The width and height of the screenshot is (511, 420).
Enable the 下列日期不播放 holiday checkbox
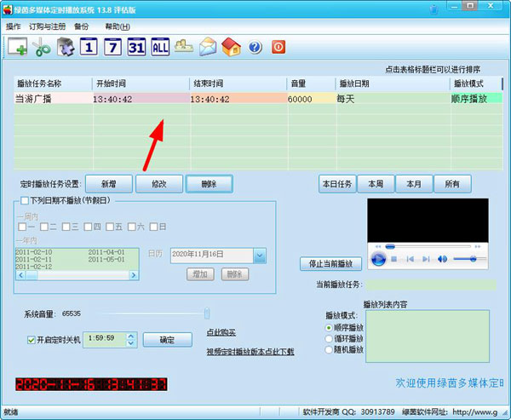pyautogui.click(x=24, y=201)
